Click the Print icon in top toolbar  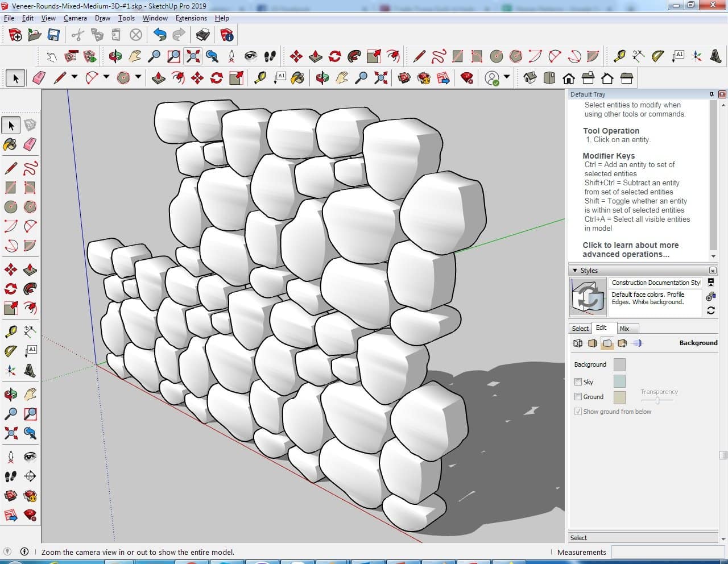[x=203, y=35]
